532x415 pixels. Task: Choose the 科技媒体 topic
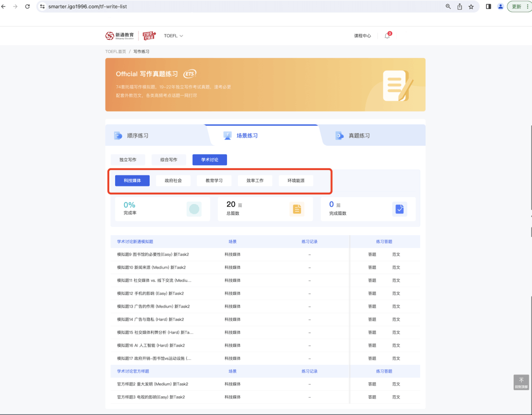tap(133, 181)
